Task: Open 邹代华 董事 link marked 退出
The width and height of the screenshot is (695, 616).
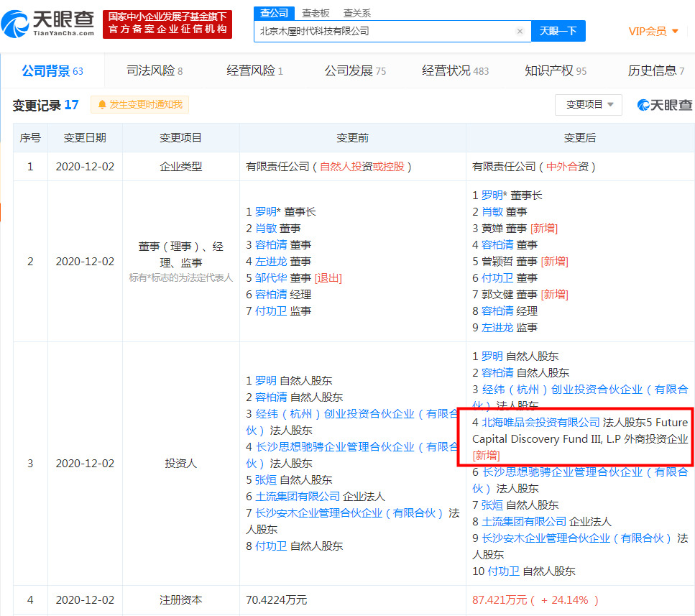Action: coord(271,278)
